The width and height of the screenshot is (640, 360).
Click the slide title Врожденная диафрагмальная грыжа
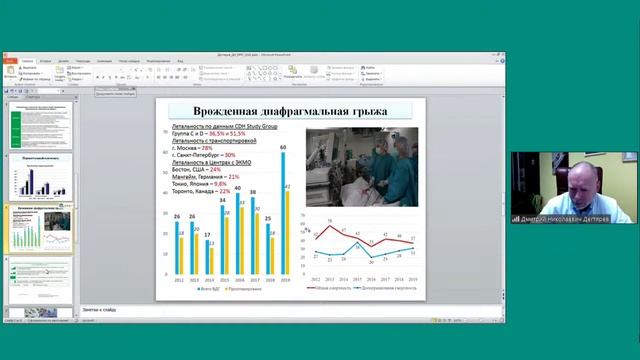290,111
